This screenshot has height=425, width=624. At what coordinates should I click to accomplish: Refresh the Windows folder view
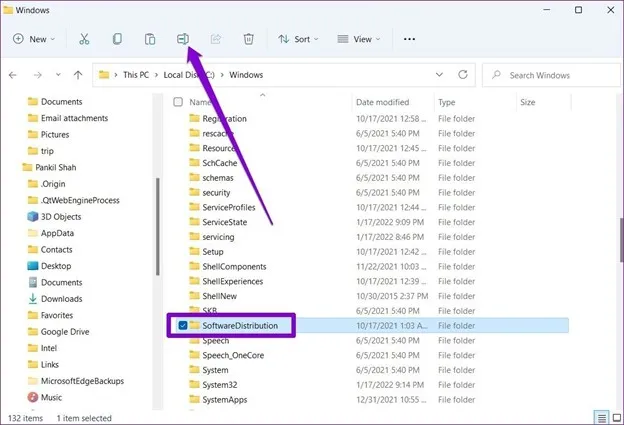461,75
